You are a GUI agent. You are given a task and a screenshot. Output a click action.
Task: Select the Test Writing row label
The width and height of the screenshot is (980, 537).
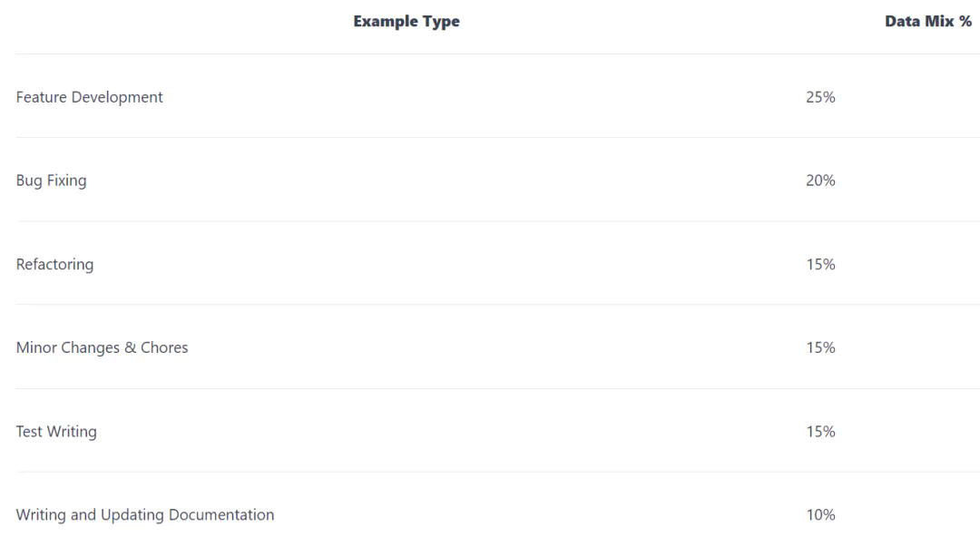coord(56,432)
